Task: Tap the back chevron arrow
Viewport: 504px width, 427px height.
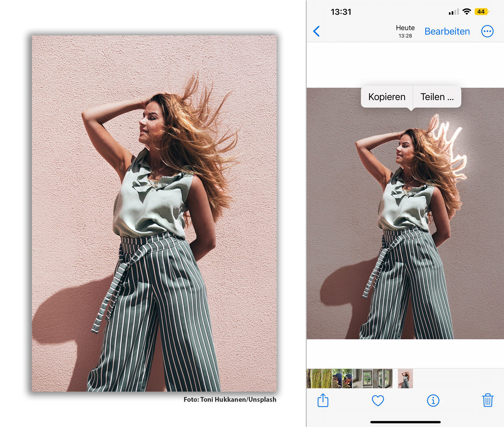Action: tap(316, 31)
